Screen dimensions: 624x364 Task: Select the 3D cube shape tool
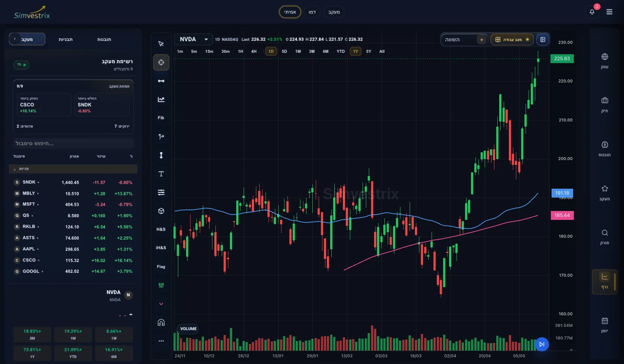point(161,211)
